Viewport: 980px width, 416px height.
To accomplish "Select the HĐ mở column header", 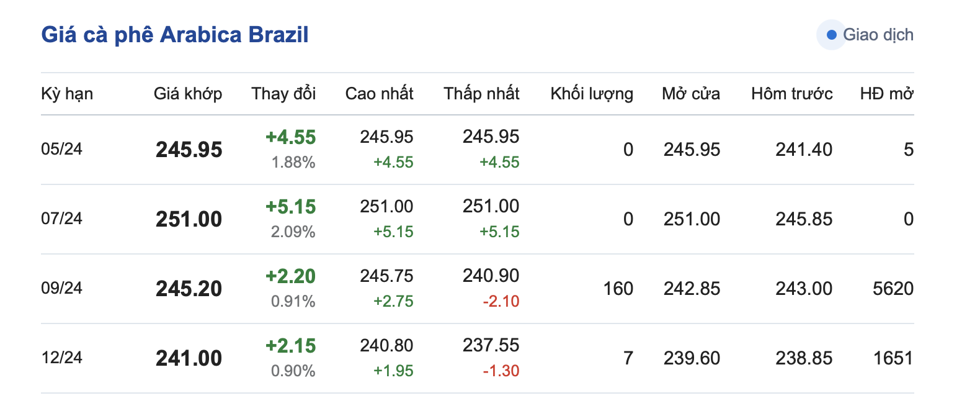I will pyautogui.click(x=886, y=94).
